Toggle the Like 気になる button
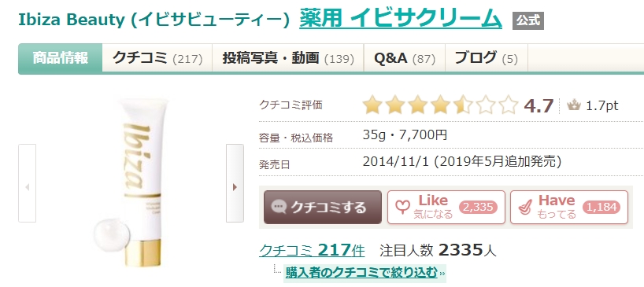The height and width of the screenshot is (287, 644). click(446, 207)
